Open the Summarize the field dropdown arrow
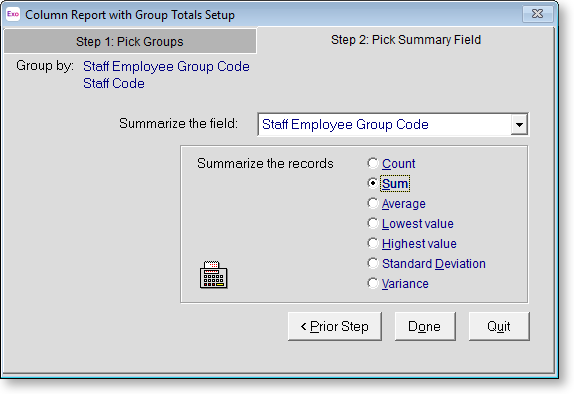574x394 pixels. [519, 124]
